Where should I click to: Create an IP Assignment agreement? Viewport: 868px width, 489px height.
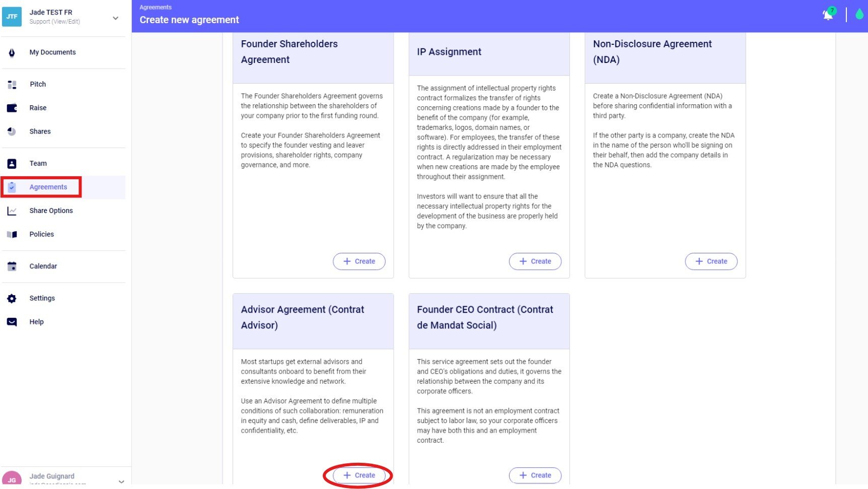[x=535, y=261]
